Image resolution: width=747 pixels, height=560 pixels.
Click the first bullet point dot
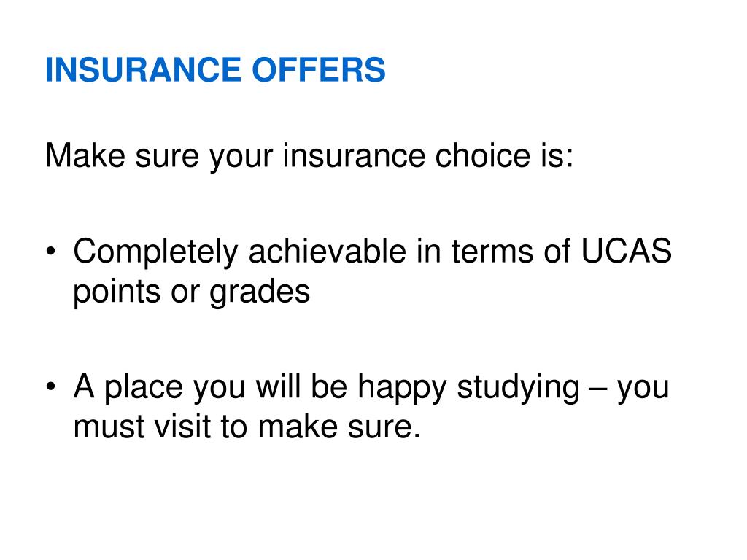point(51,251)
